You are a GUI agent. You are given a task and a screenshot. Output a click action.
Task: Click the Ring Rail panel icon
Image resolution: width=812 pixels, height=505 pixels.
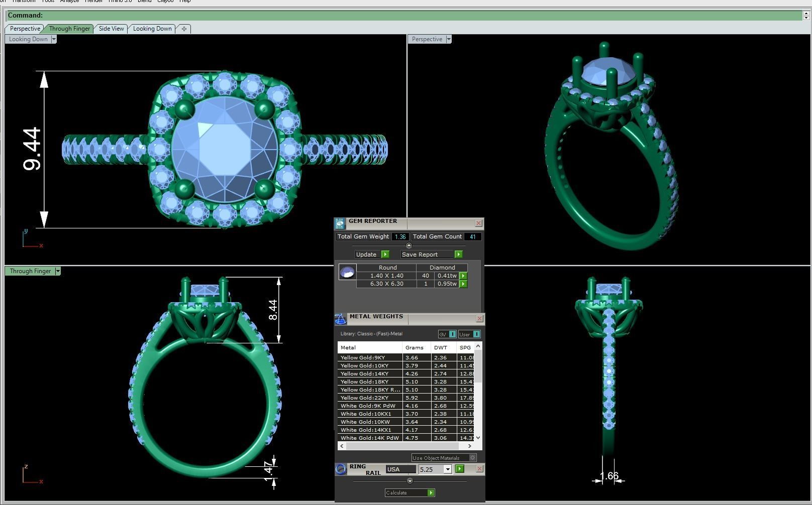pos(341,469)
